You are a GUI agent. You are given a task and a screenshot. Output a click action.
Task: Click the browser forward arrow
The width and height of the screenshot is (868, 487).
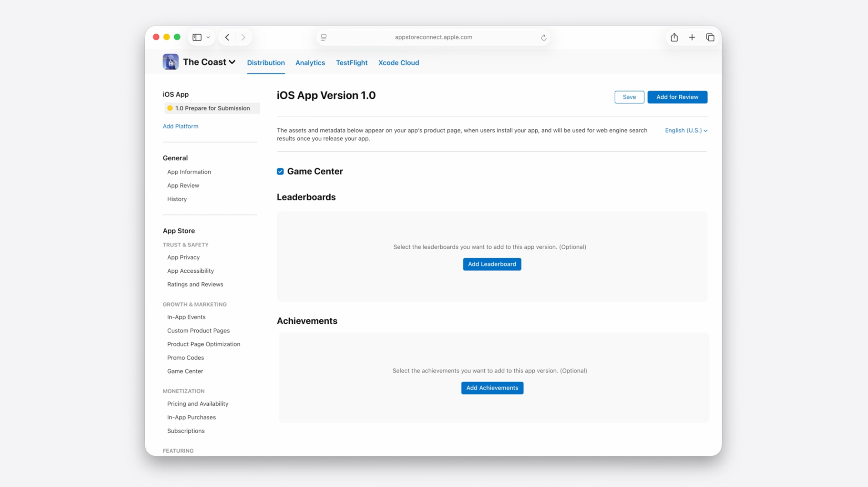click(243, 37)
